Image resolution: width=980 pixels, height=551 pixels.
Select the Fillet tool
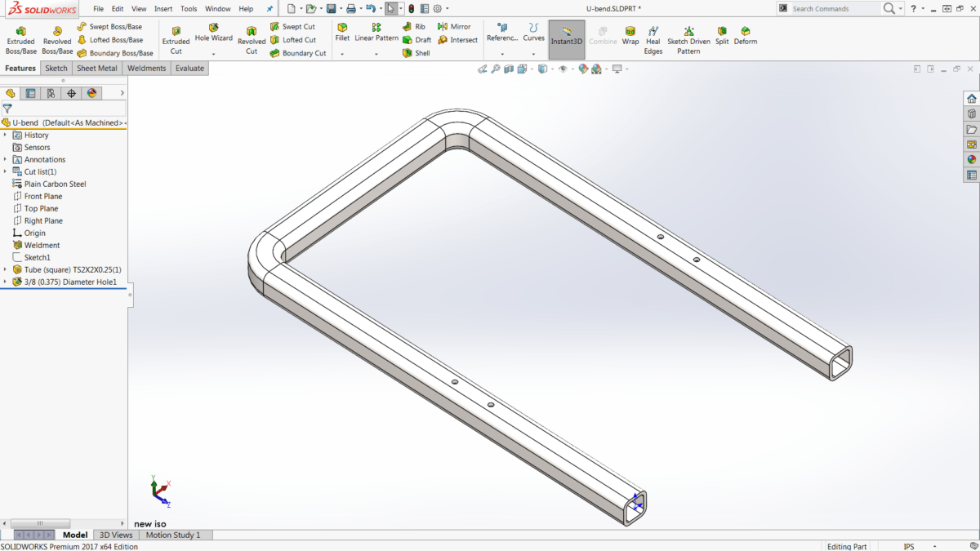342,33
